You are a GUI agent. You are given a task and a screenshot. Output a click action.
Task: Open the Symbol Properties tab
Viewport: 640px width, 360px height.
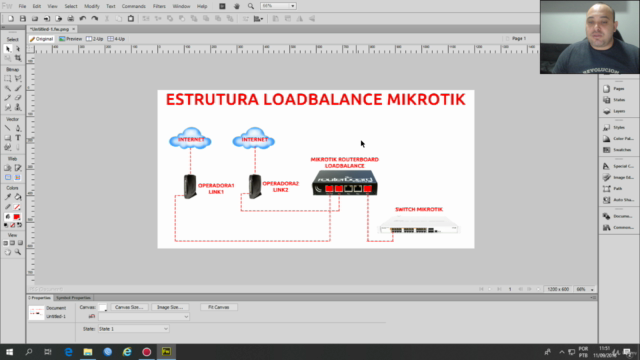pos(73,298)
